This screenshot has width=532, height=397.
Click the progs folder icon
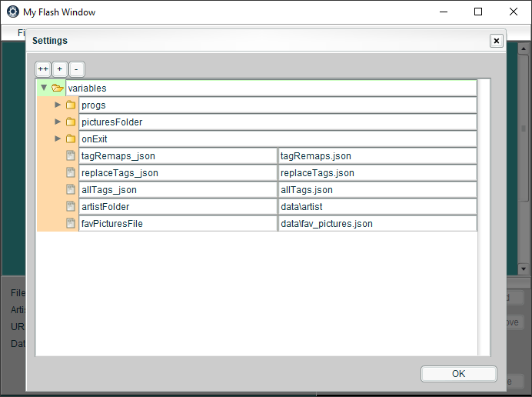(x=71, y=105)
